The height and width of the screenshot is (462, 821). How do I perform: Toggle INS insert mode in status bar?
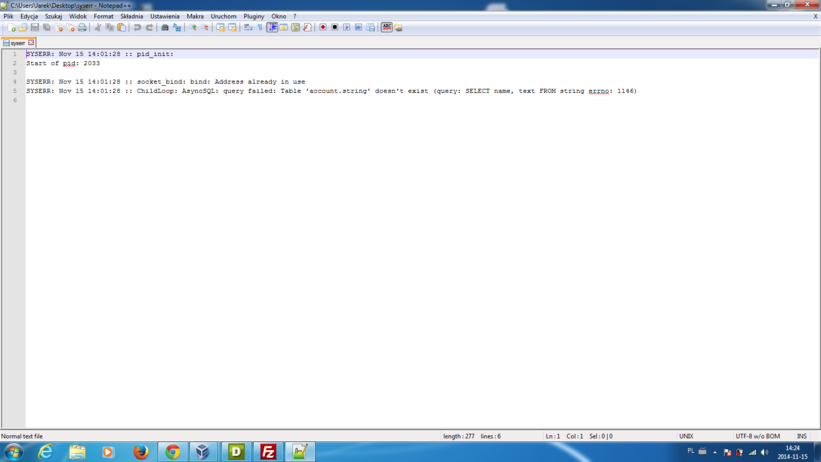tap(802, 436)
